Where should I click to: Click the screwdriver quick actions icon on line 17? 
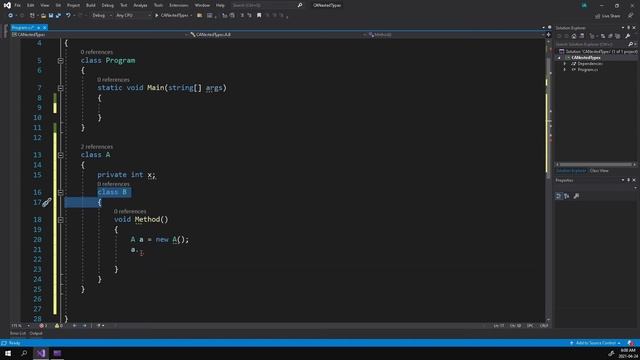(47, 202)
